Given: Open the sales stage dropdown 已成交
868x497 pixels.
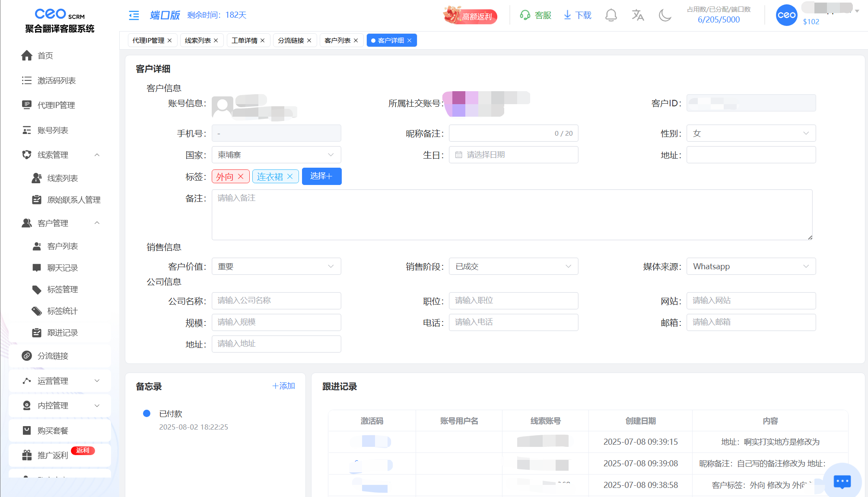Looking at the screenshot, I should [513, 267].
